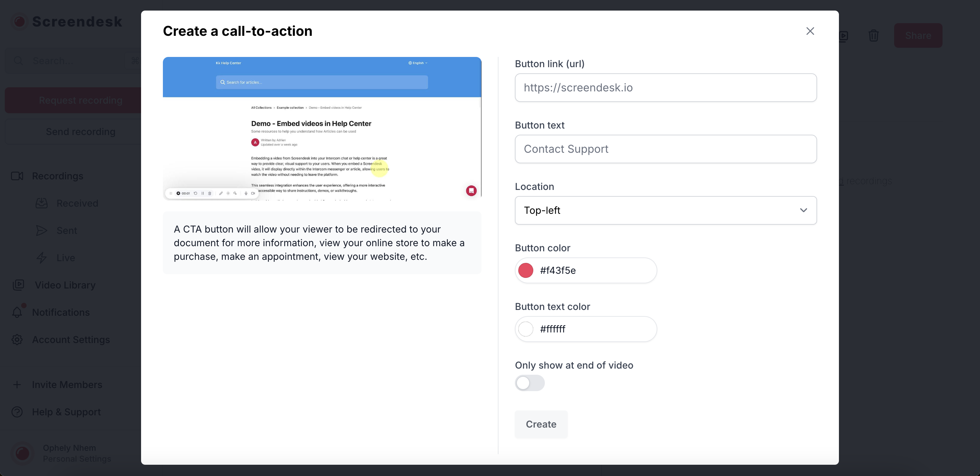Screen dimensions: 980x476
Task: Click the Live lightning bolt icon
Action: pyautogui.click(x=42, y=258)
